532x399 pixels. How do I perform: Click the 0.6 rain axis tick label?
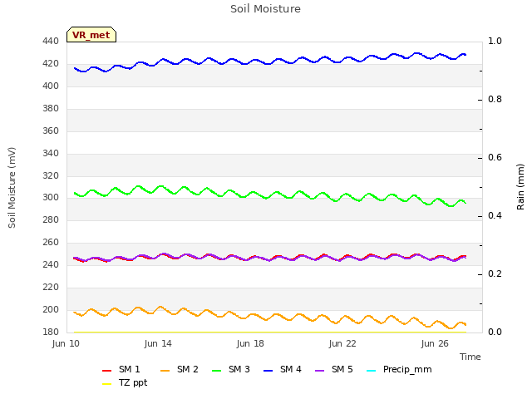pos(495,157)
